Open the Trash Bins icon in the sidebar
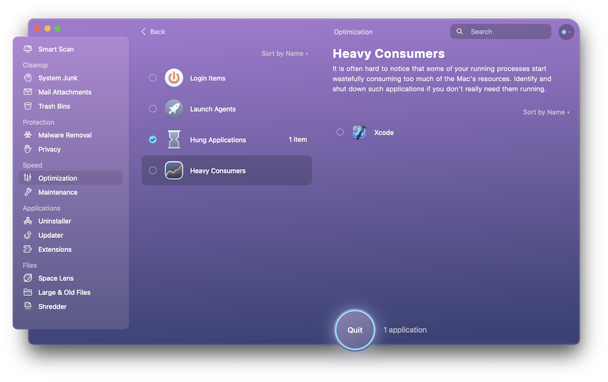The image size is (608, 382). click(x=28, y=106)
